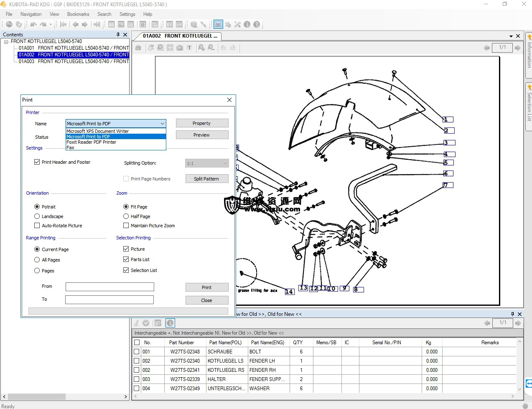The height and width of the screenshot is (409, 532).
Task: Go to first page toolbar icon
Action: (64, 24)
